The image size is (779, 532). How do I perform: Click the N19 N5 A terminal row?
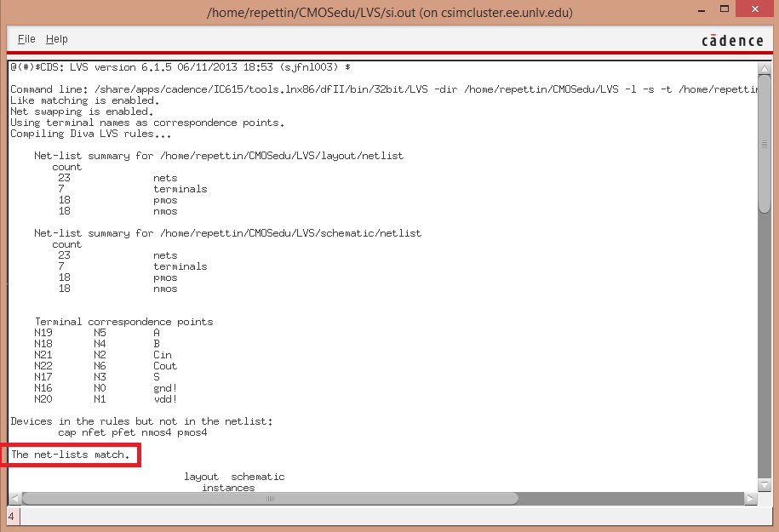pos(97,333)
